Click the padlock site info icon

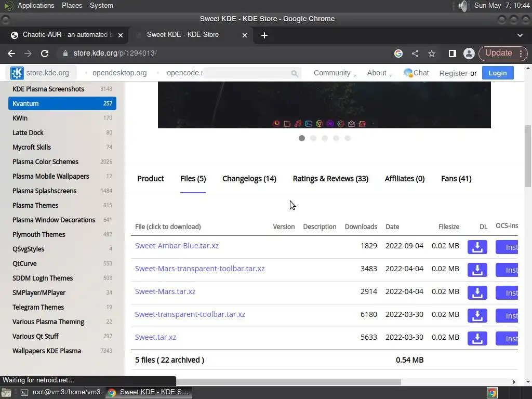coord(65,54)
